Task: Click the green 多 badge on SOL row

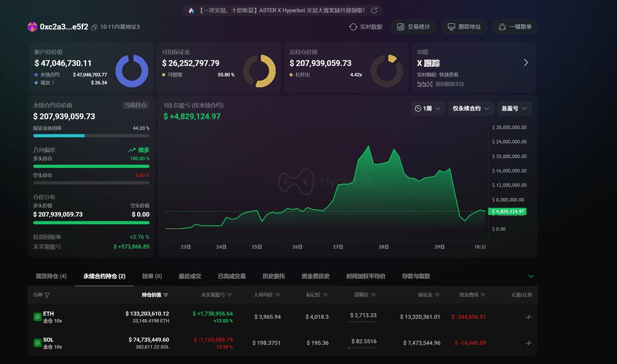Action: 37,343
